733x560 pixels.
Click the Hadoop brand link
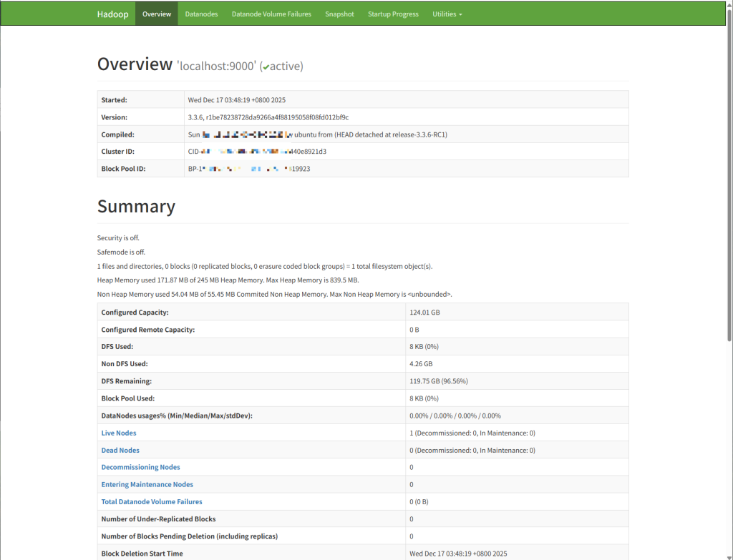(112, 13)
